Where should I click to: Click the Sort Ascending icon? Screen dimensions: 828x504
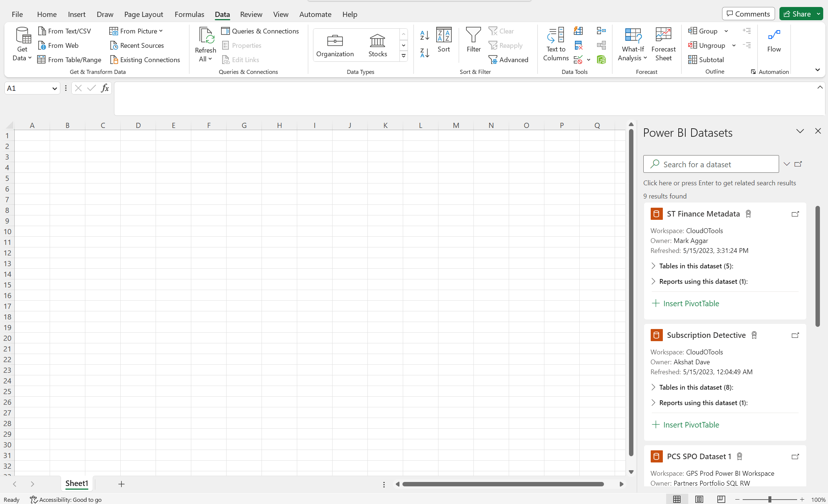424,34
